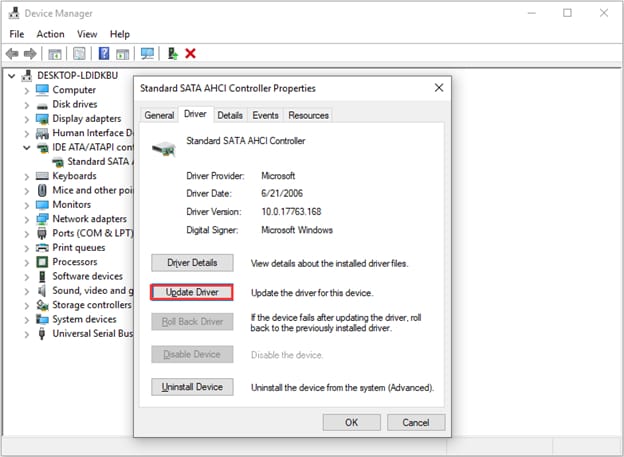Collapse the DESKTOP-LDIDKBU root node
624x457 pixels.
(12, 76)
